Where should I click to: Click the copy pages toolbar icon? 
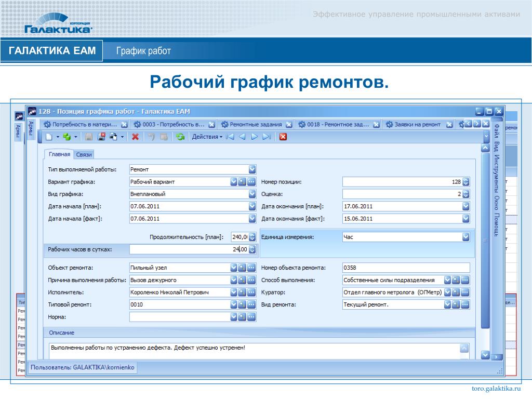tap(113, 137)
